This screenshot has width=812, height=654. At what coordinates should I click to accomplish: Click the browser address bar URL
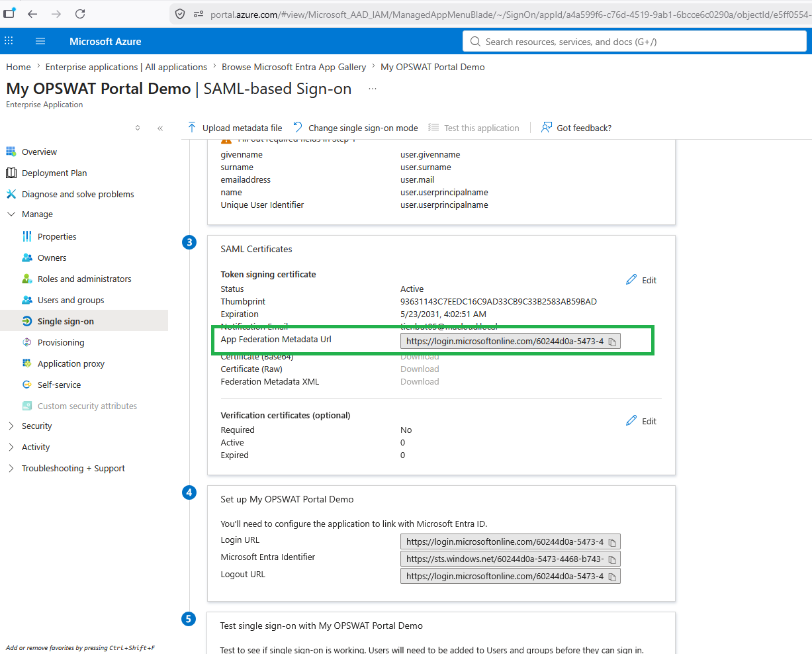click(x=510, y=14)
